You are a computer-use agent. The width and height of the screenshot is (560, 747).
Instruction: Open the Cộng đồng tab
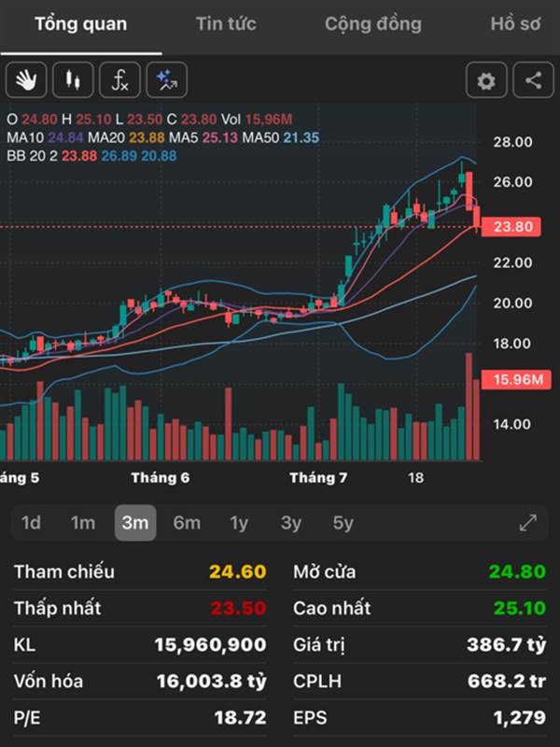pos(373,24)
